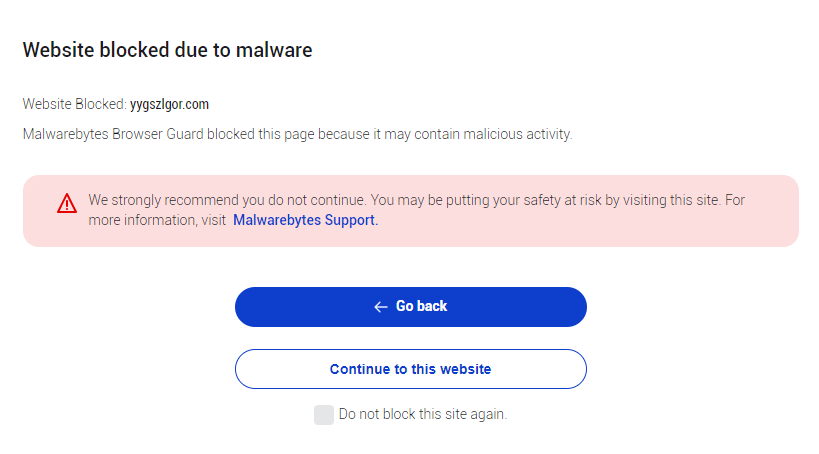Click the Malwarebytes Browser Guard description sentence
Viewport: 819px width, 454px height.
(x=297, y=134)
